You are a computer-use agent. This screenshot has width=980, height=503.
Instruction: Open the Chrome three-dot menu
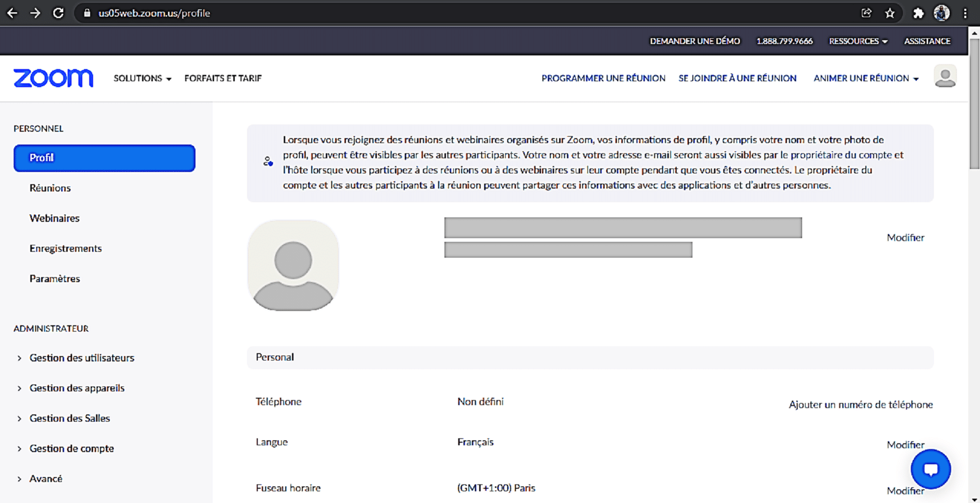click(x=965, y=13)
